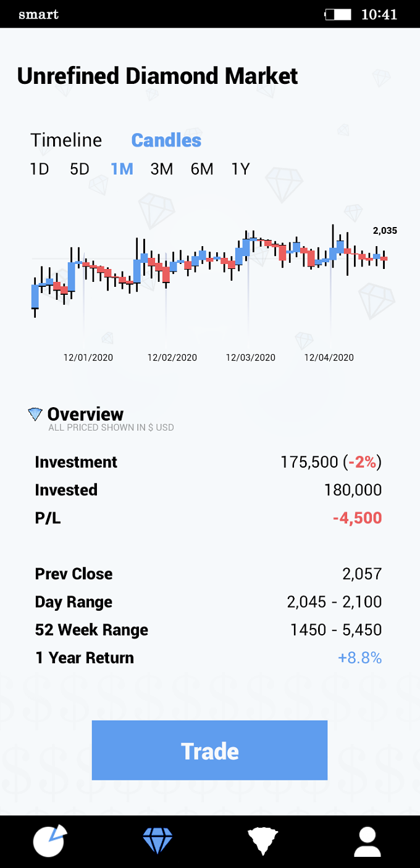Open the rough stone icon tab
420x868 pixels.
pos(263,841)
